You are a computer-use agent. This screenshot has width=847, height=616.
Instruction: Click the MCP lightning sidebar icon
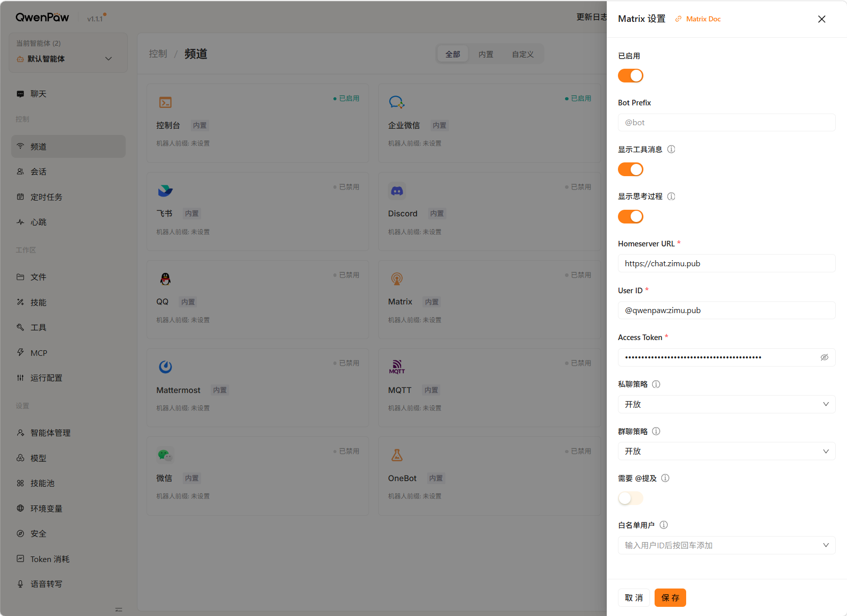[20, 352]
